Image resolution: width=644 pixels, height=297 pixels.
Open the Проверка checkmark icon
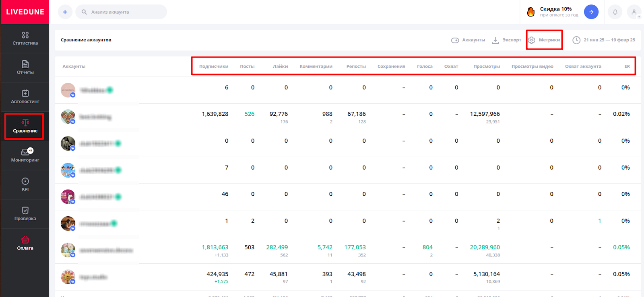(25, 211)
